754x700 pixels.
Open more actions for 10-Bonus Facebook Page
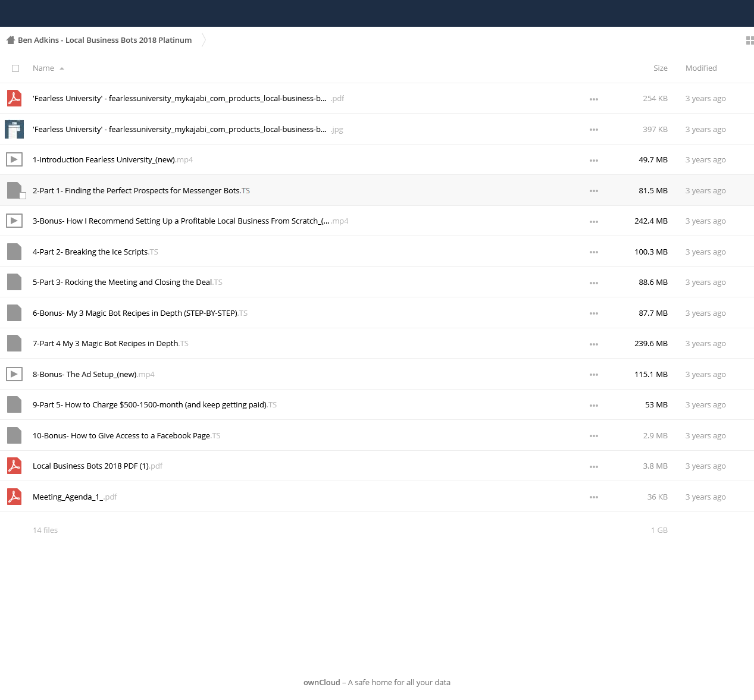[x=594, y=436]
